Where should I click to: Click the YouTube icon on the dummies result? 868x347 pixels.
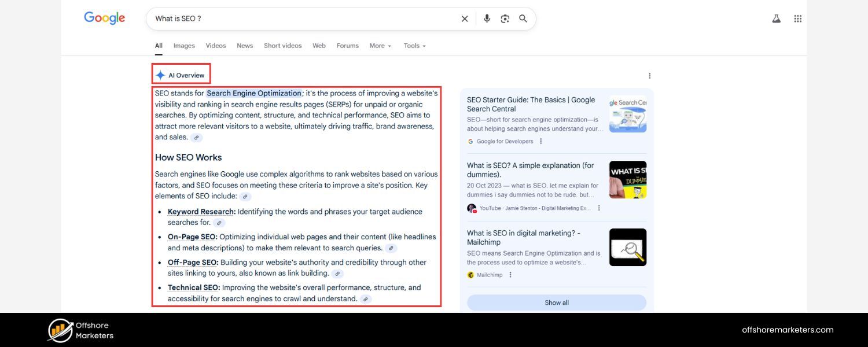click(471, 208)
